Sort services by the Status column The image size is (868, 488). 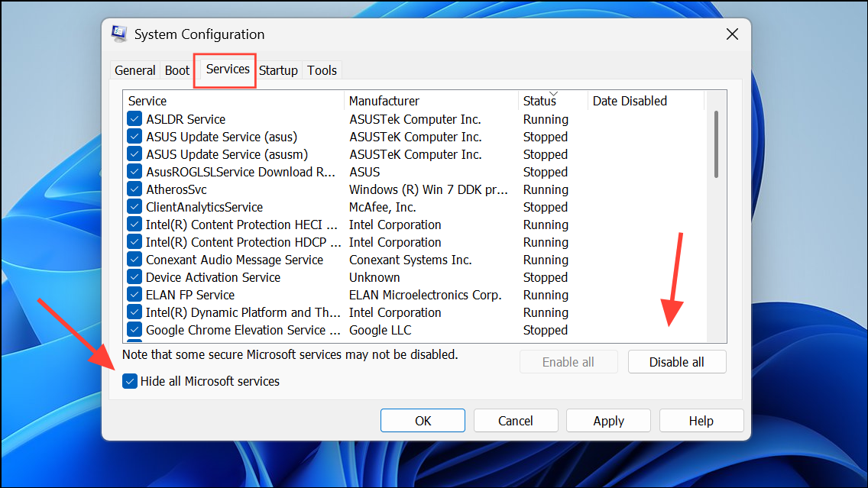(540, 100)
